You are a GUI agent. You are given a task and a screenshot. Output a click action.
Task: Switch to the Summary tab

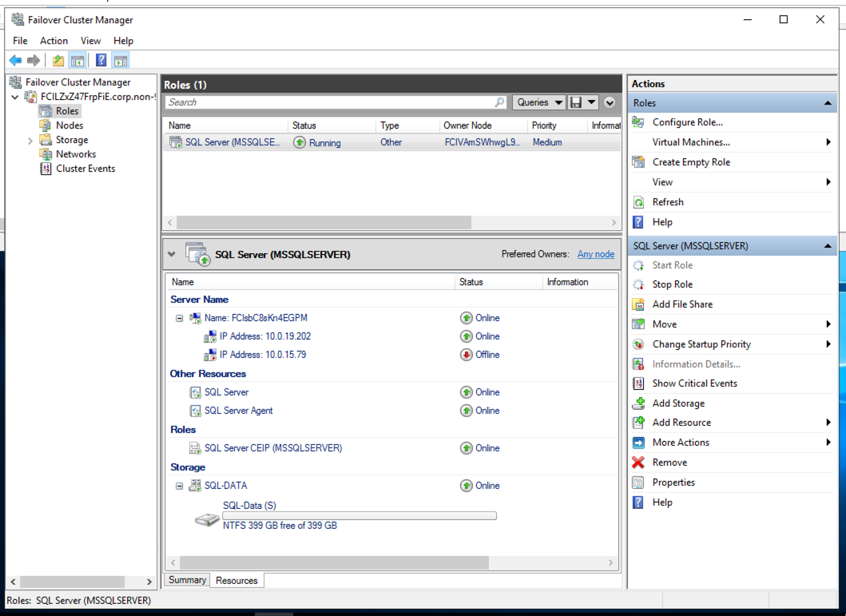187,580
